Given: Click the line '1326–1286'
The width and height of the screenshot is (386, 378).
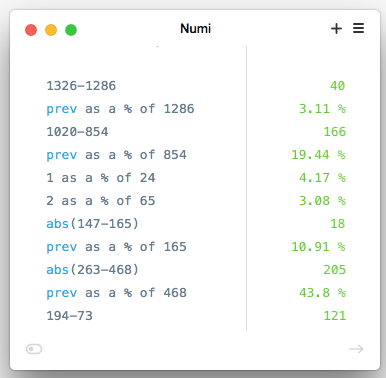Looking at the screenshot, I should click(x=81, y=86).
